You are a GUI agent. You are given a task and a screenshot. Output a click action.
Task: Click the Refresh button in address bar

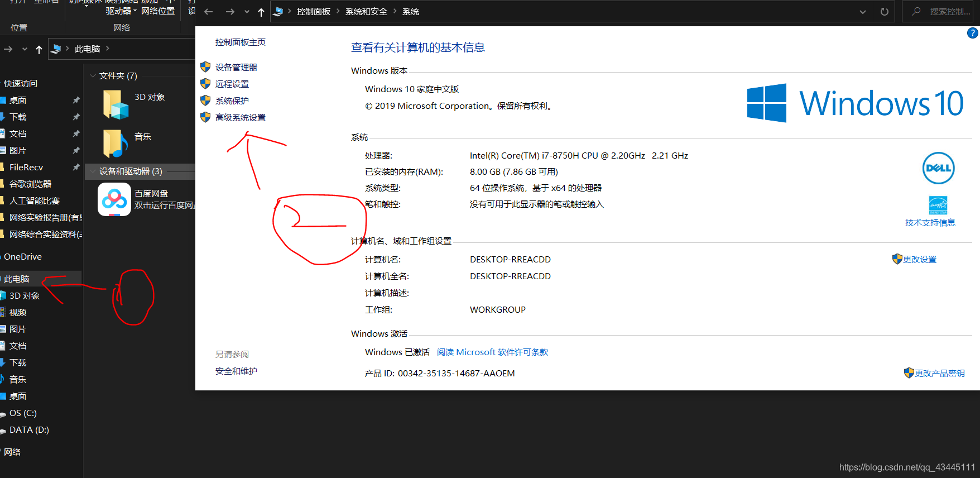885,11
